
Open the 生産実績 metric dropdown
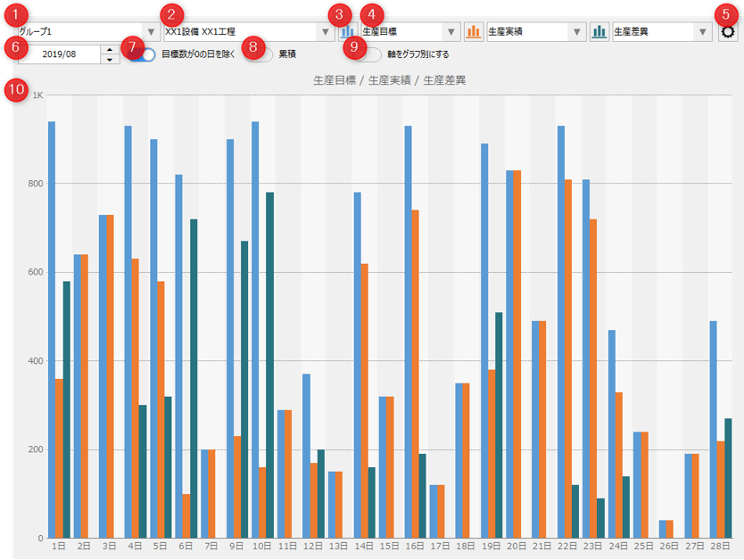click(576, 29)
